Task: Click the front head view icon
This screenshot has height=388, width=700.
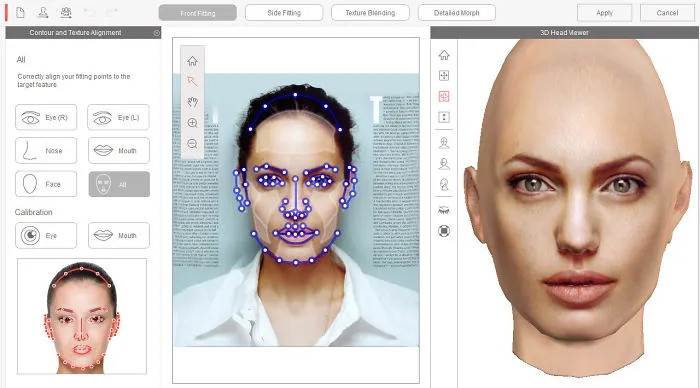Action: (444, 143)
